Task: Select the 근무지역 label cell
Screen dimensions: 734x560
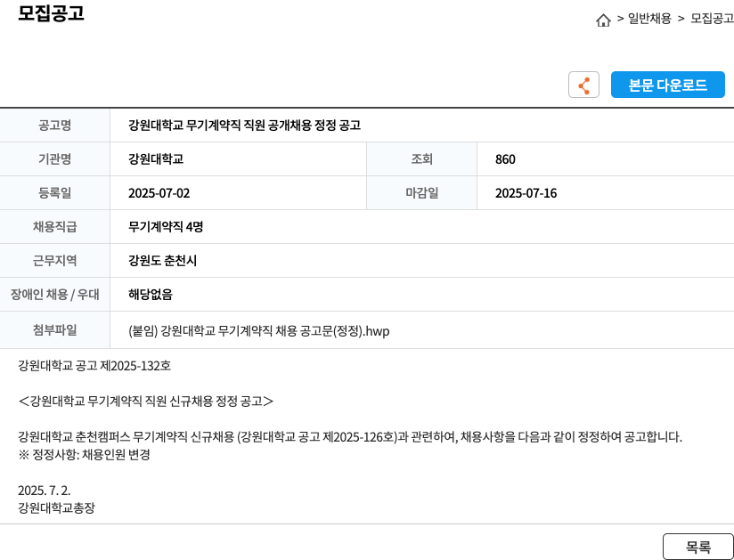Action: coord(54,260)
